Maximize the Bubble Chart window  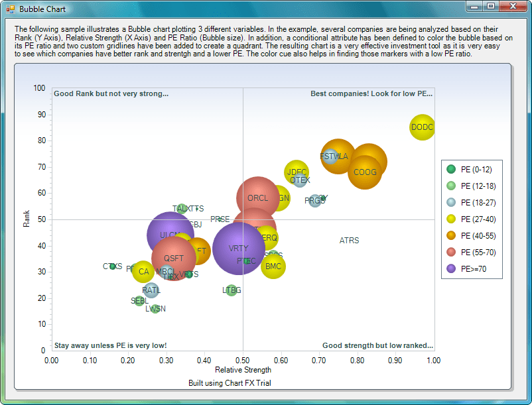[492, 7]
